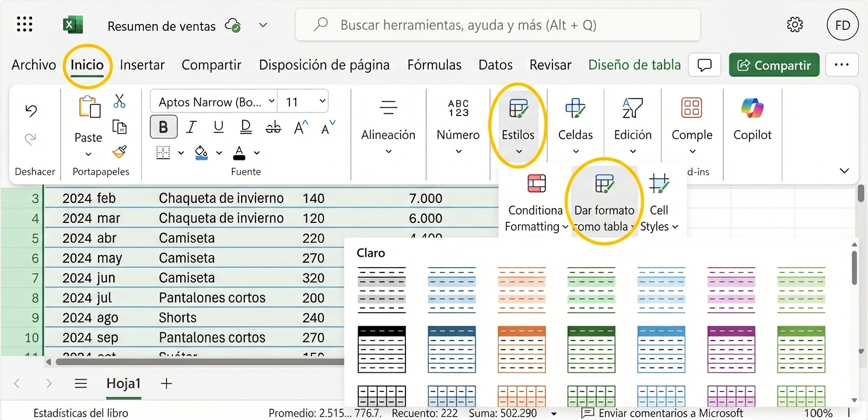Switch to the Diseño de tabla tab

tap(634, 65)
